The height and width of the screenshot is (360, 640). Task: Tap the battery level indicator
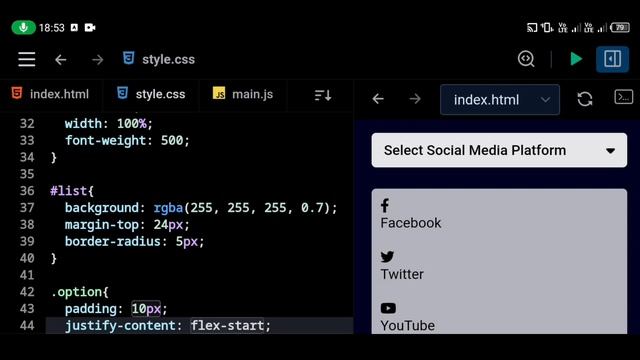(620, 28)
